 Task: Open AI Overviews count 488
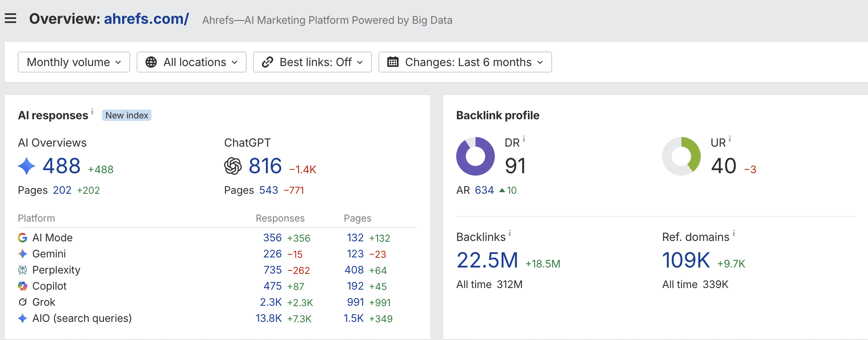click(x=62, y=166)
